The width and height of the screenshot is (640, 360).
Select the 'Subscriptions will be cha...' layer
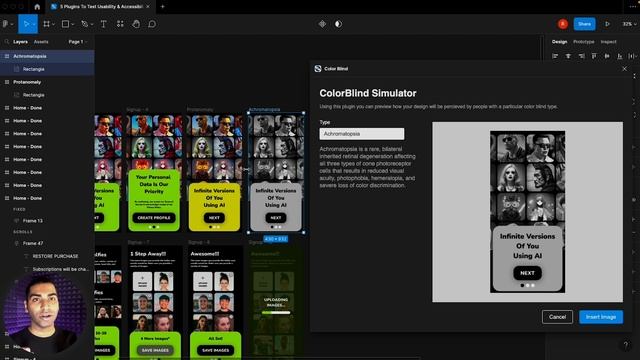point(47,269)
